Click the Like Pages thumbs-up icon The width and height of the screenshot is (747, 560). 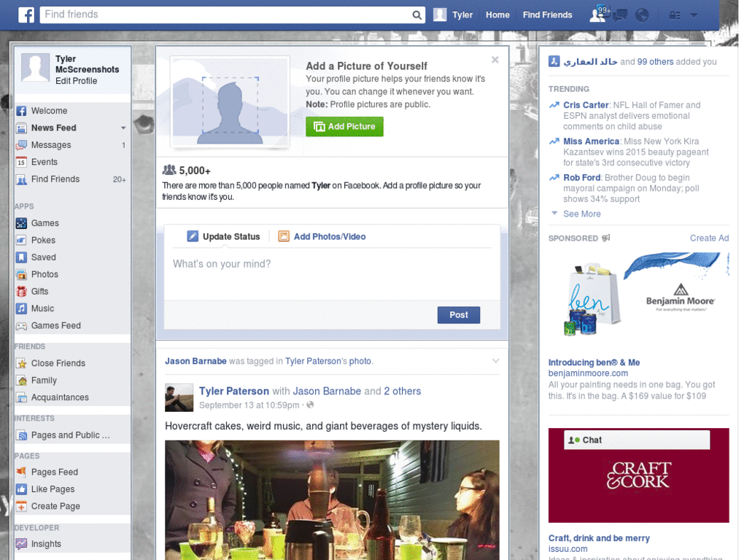pos(21,489)
